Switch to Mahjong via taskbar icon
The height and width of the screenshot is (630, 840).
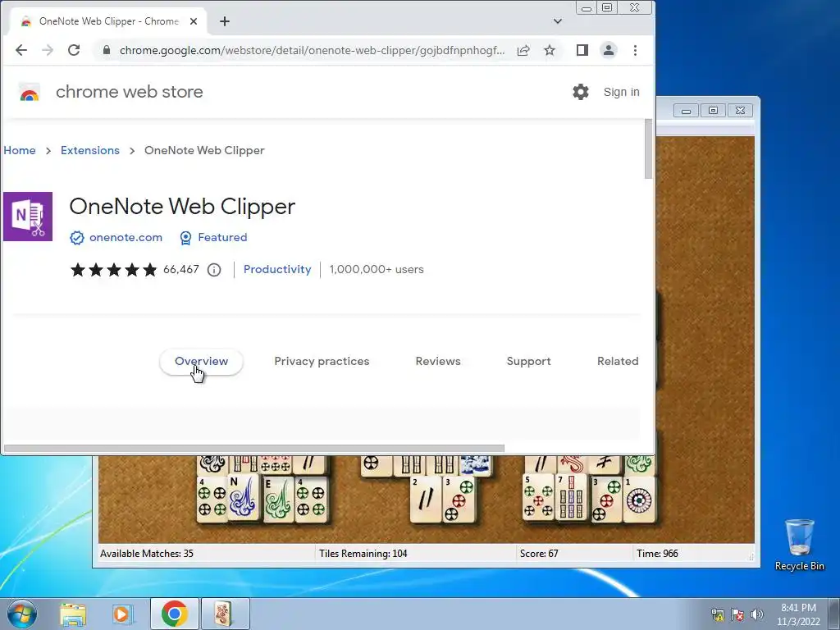click(x=224, y=614)
